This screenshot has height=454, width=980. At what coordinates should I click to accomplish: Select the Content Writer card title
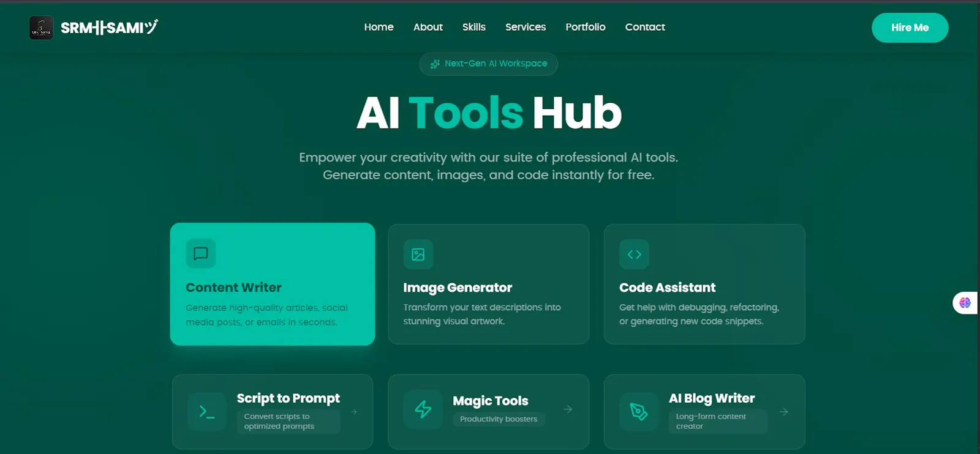233,288
